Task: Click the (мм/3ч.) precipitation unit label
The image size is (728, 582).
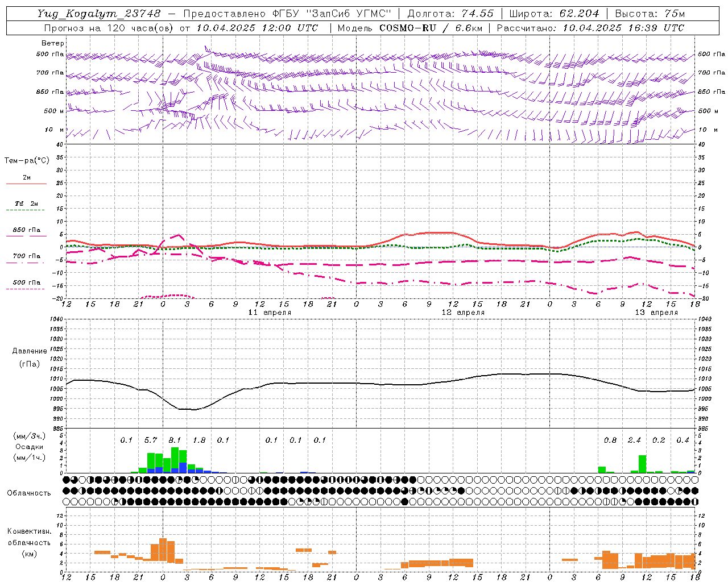Action: tap(30, 436)
